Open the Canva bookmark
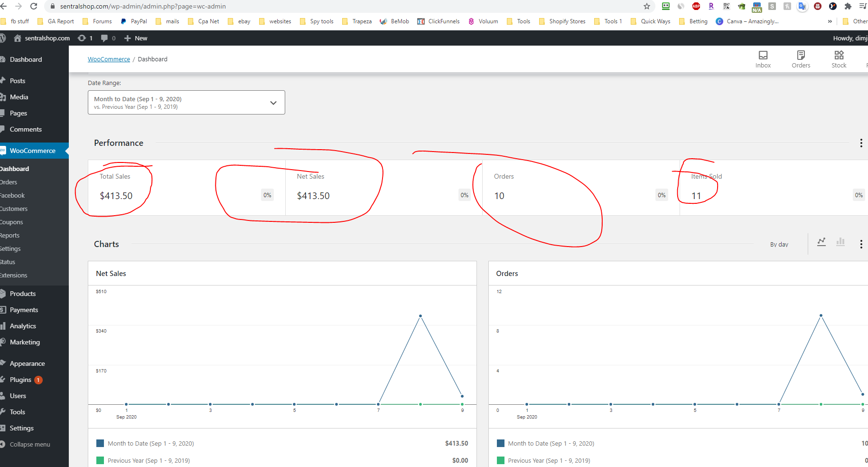 747,21
